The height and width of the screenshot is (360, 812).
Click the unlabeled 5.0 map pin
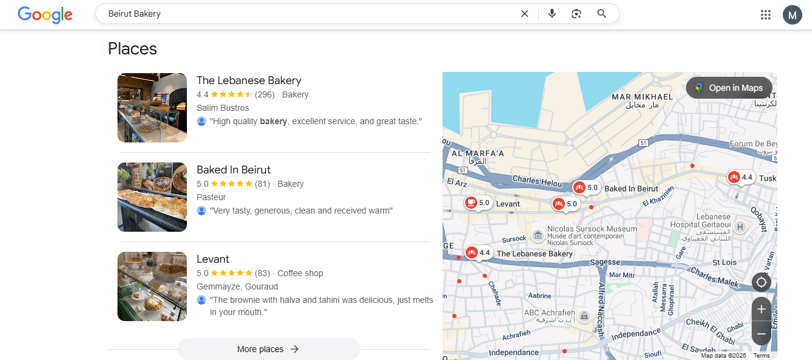pyautogui.click(x=566, y=204)
